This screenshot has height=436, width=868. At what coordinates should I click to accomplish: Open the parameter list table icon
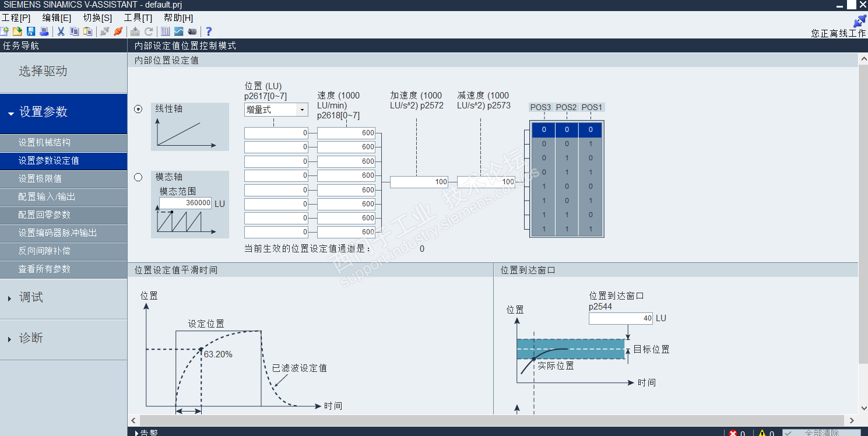(x=166, y=31)
